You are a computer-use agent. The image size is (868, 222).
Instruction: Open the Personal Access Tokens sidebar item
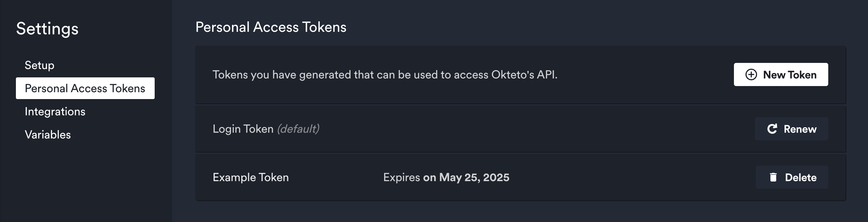click(x=85, y=88)
